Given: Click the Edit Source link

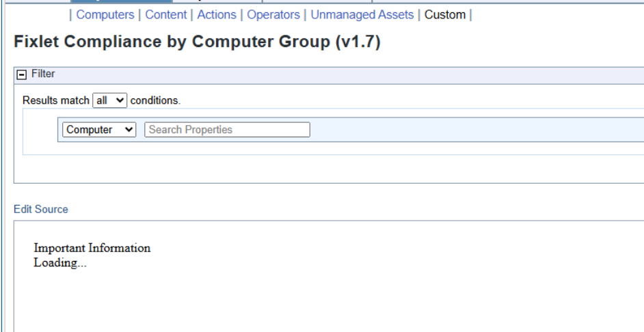Looking at the screenshot, I should pyautogui.click(x=41, y=209).
